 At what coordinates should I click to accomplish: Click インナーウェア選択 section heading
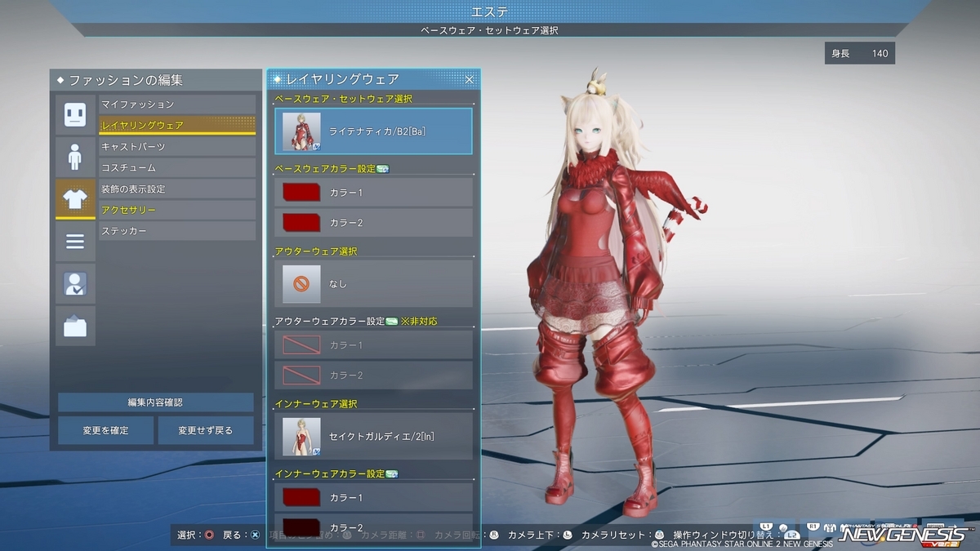(x=316, y=404)
